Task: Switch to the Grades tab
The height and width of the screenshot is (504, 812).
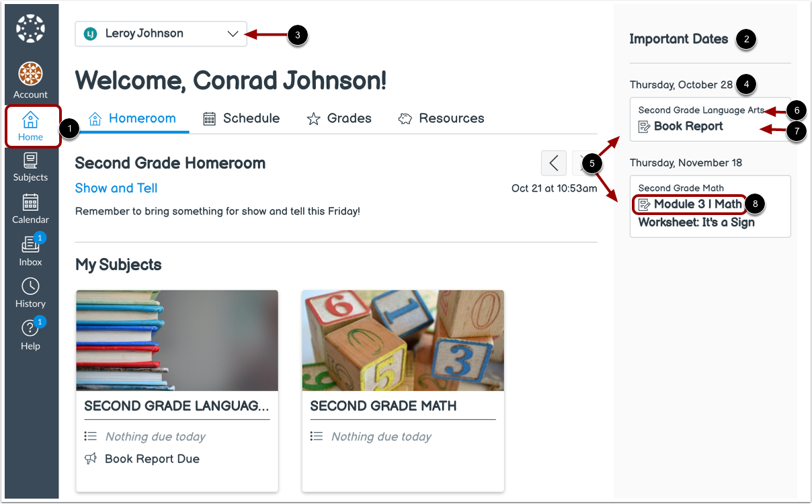Action: pyautogui.click(x=339, y=118)
